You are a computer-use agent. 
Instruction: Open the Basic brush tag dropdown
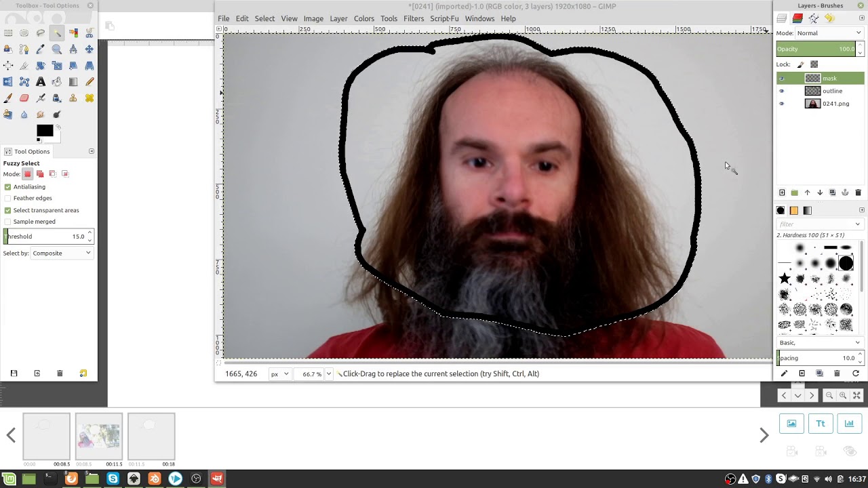[820, 342]
